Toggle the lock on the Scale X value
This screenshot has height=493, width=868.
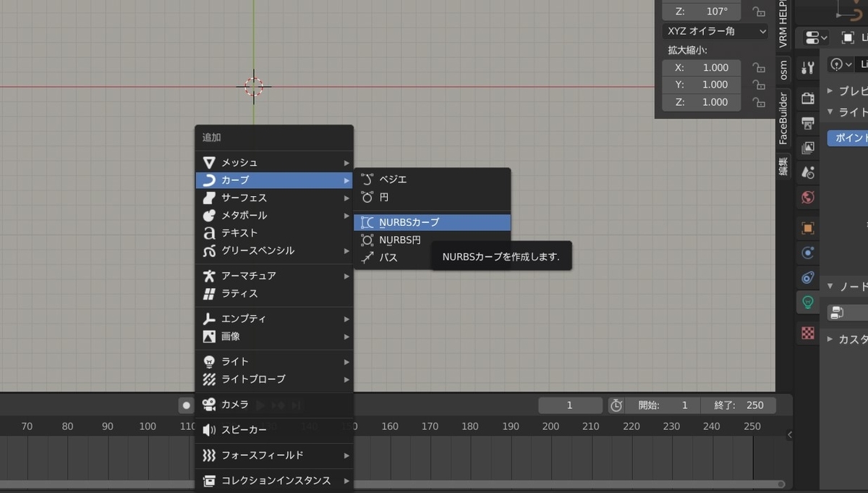click(x=758, y=67)
